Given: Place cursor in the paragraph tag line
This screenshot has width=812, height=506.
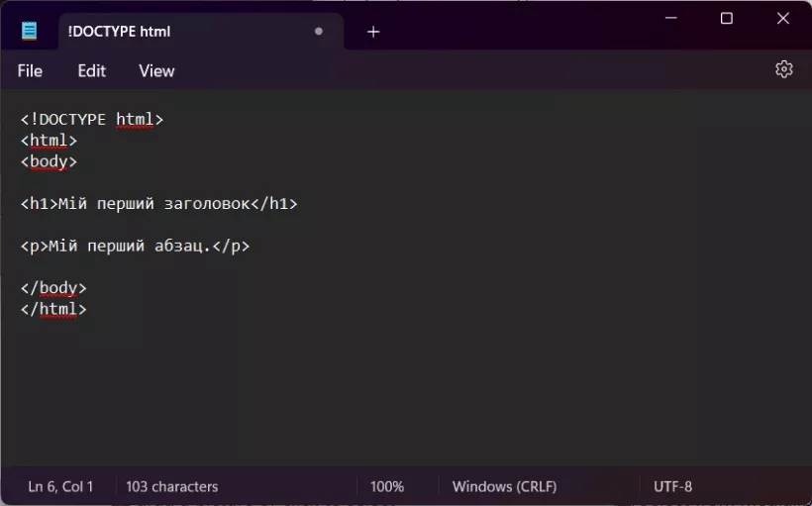Looking at the screenshot, I should [x=134, y=246].
